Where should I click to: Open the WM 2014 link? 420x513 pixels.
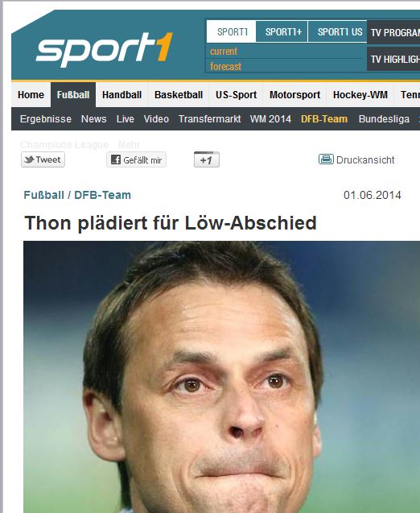tap(270, 118)
